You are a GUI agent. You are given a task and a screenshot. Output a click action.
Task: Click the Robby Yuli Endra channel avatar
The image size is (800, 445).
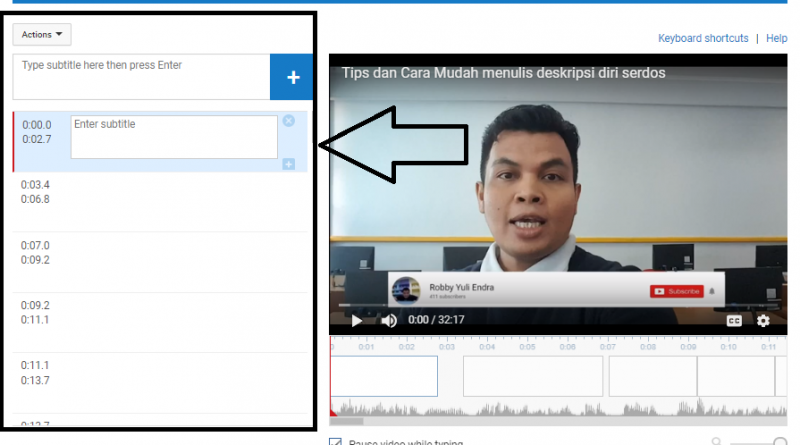[x=406, y=290]
